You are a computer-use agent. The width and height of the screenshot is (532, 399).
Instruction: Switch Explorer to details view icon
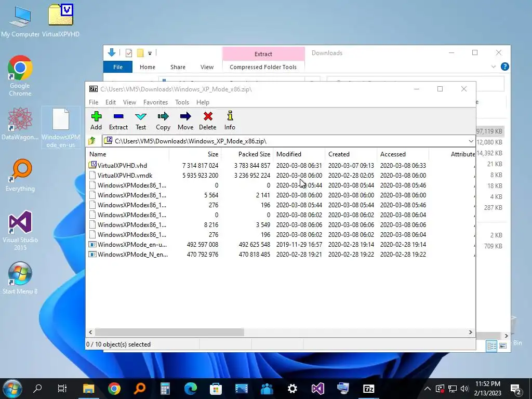(x=491, y=345)
